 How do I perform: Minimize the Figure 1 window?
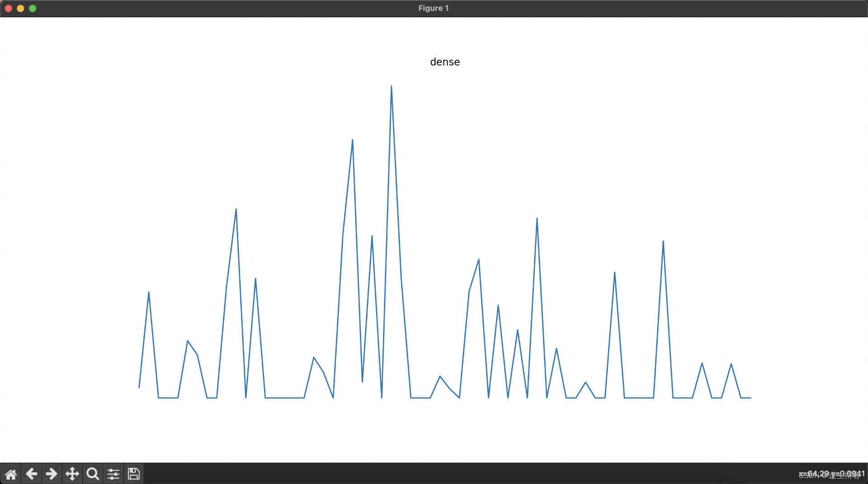tap(20, 8)
